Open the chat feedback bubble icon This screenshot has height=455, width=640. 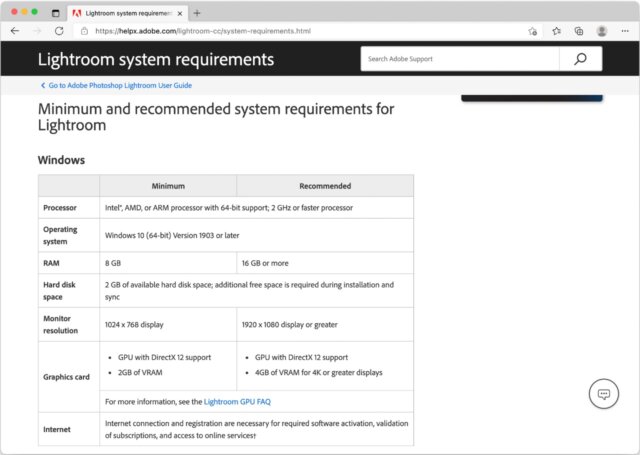pyautogui.click(x=604, y=394)
